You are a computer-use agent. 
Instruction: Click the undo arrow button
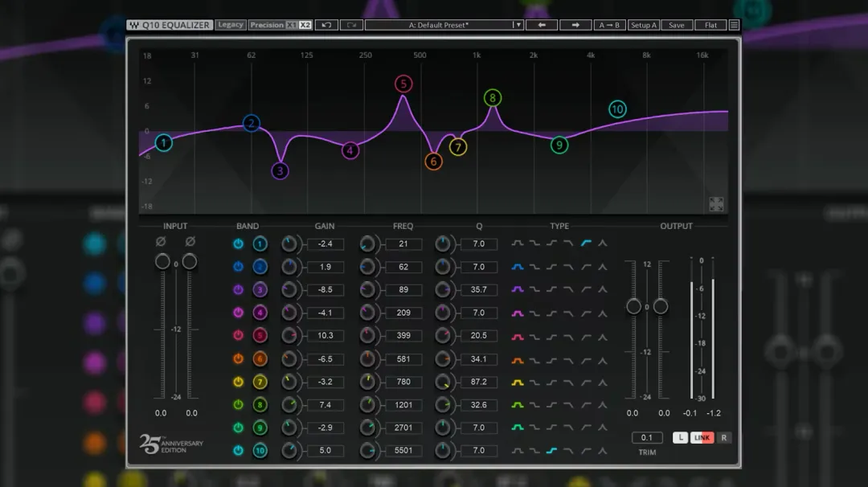point(326,25)
